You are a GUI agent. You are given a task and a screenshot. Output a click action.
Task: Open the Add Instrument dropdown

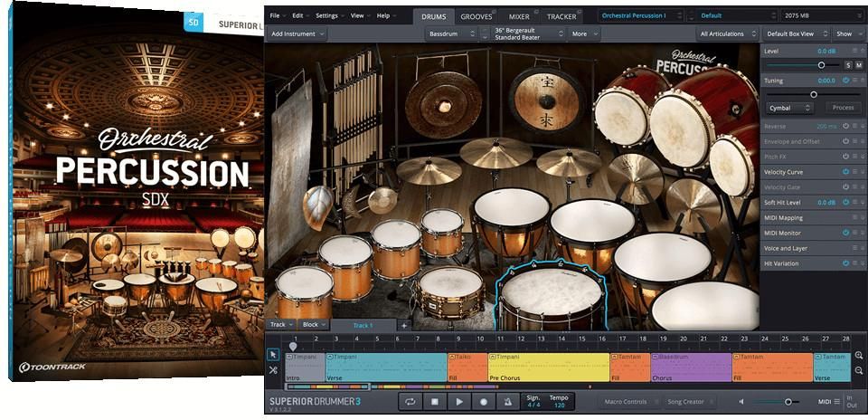coord(297,33)
